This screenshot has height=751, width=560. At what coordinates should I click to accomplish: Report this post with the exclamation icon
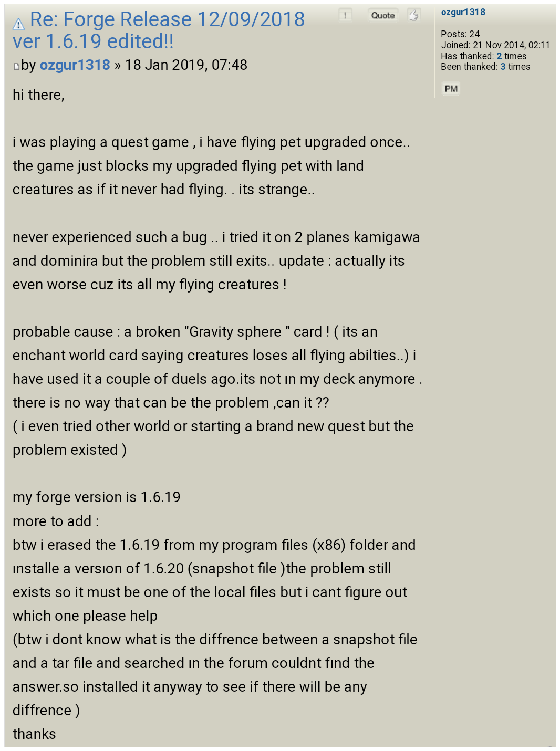pos(345,15)
